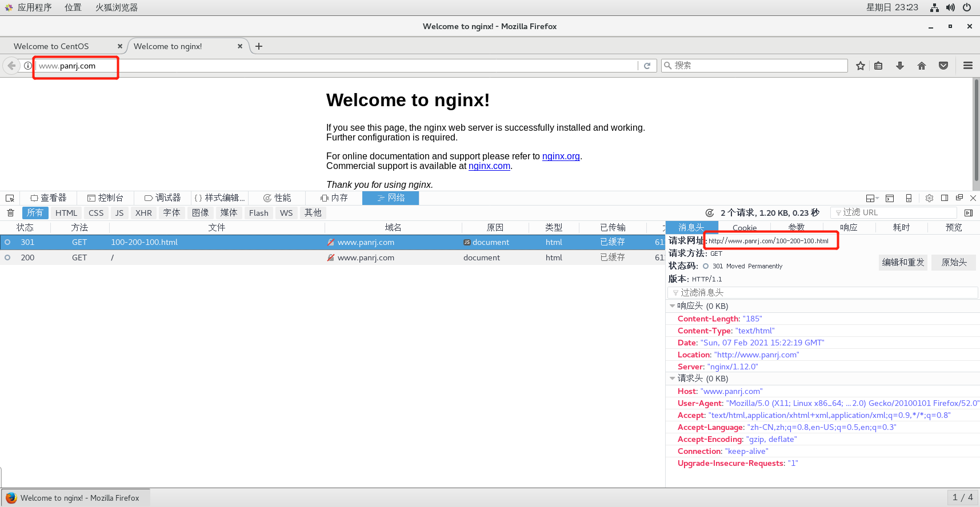Collapse the '响应头' response headers section
This screenshot has width=980, height=507.
[x=673, y=306]
